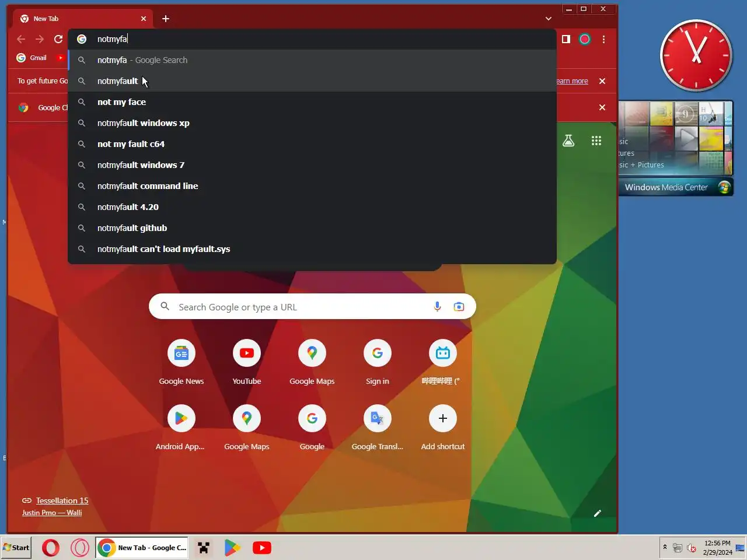747x560 pixels.
Task: Open the Tessellation 15 theme link
Action: click(x=62, y=501)
